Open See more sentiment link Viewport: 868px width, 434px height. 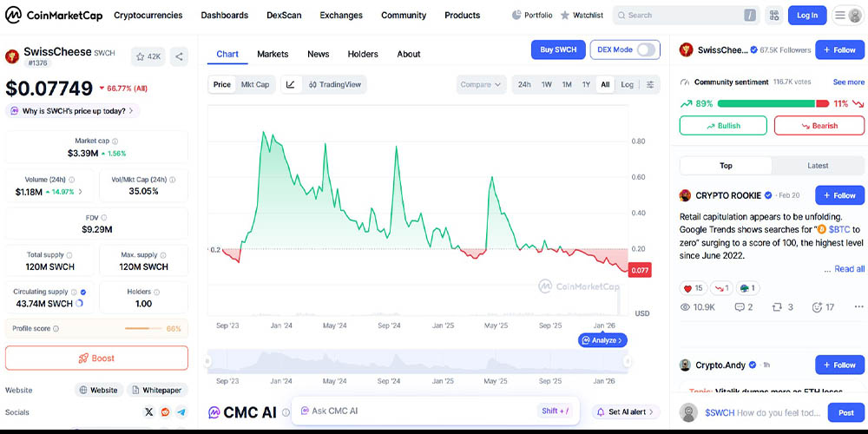coord(849,82)
